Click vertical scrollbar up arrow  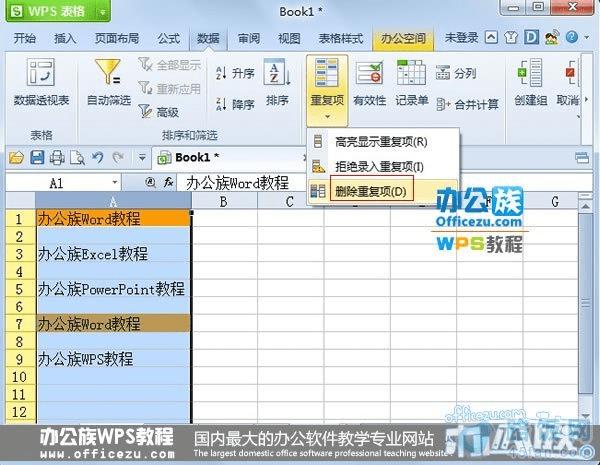[585, 206]
